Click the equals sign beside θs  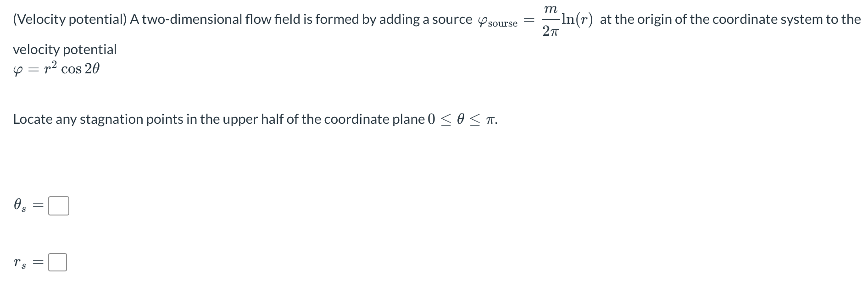point(38,206)
